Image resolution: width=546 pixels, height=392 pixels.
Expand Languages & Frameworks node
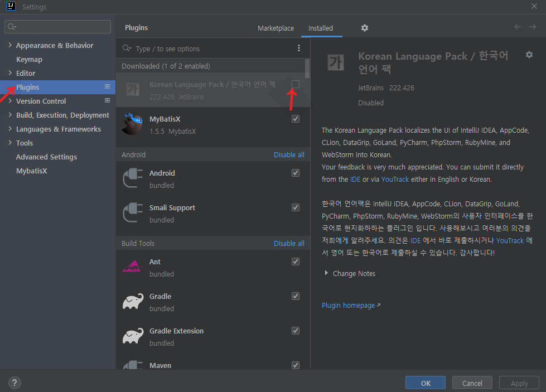(9, 128)
